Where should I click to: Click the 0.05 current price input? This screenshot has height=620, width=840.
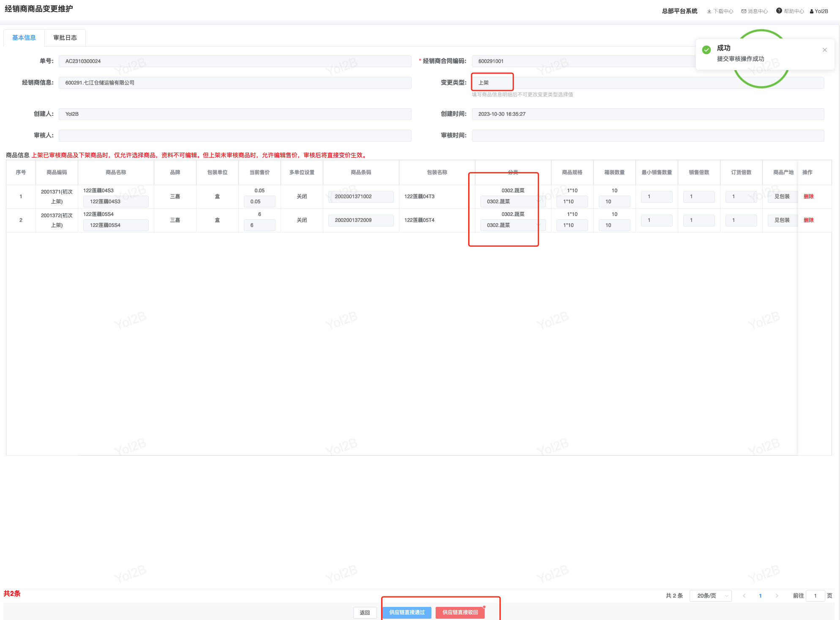[x=259, y=202]
